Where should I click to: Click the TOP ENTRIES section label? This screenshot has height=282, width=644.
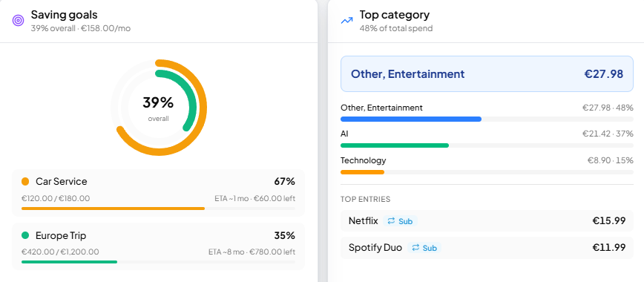pos(365,200)
